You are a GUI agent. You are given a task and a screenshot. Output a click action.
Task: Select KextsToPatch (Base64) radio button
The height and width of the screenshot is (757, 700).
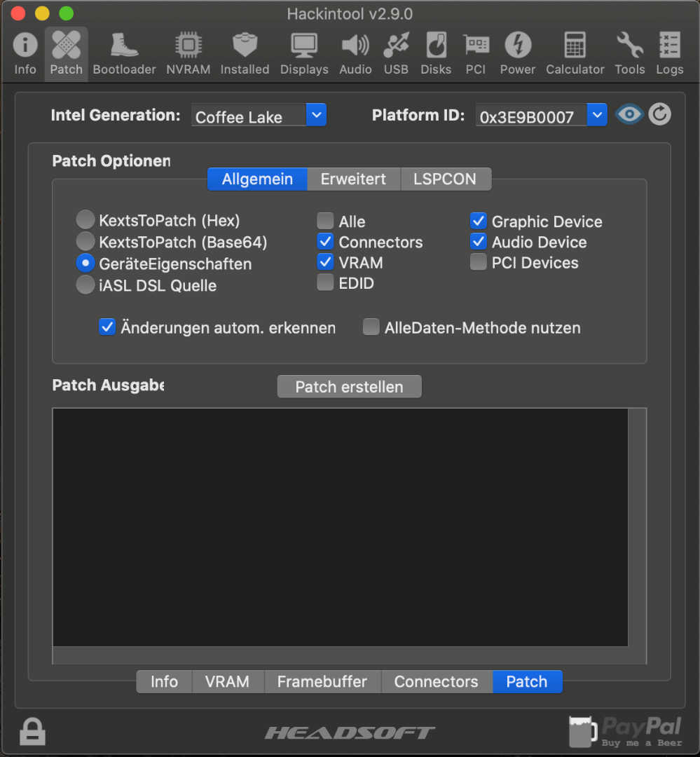click(x=85, y=241)
